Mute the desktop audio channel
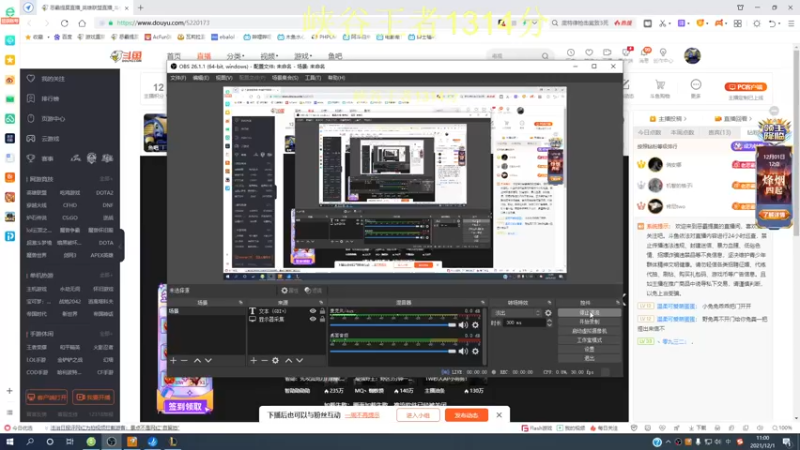 (463, 351)
